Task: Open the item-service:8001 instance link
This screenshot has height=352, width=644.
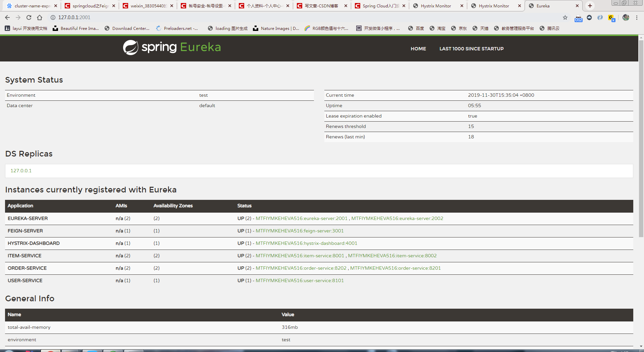Action: click(300, 256)
